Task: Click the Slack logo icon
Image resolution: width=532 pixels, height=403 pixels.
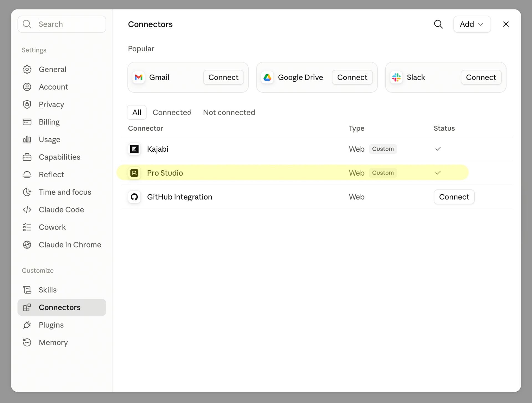Action: [x=396, y=77]
